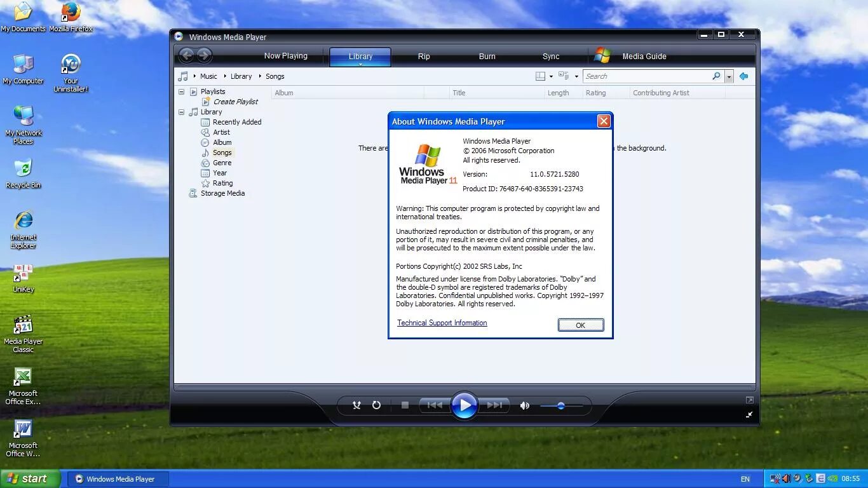The width and height of the screenshot is (868, 488).
Task: Open the Layout Options dropdown arrow
Action: [x=551, y=76]
